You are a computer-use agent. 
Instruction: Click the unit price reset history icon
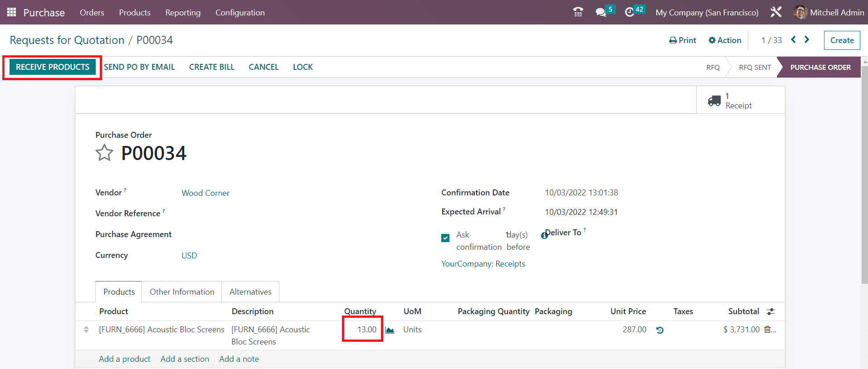click(x=660, y=330)
